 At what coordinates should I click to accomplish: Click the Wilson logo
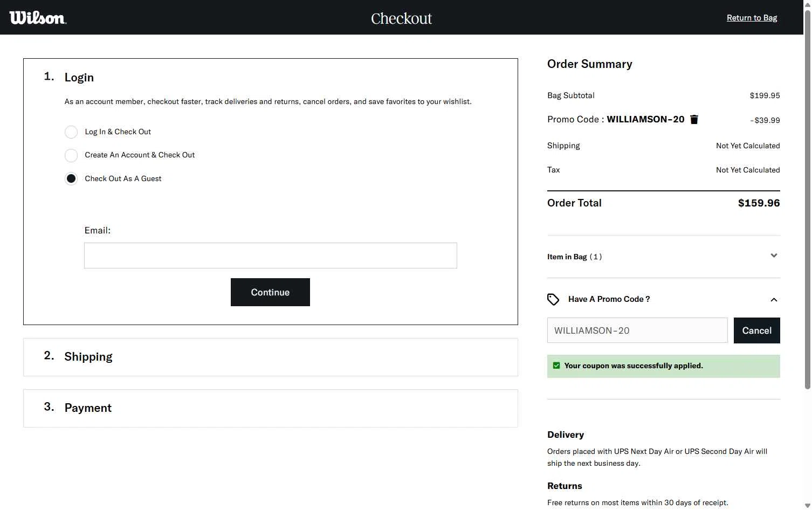[x=38, y=18]
